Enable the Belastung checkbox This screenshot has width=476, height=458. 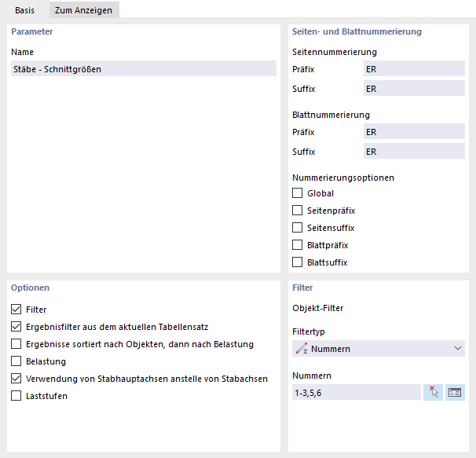pyautogui.click(x=16, y=361)
